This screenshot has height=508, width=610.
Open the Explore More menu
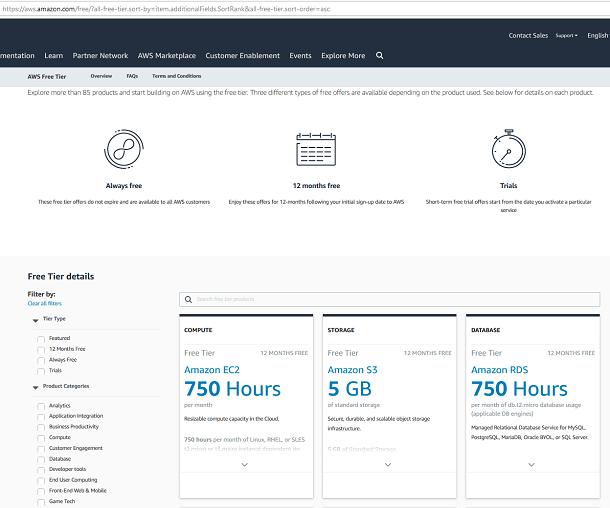pyautogui.click(x=343, y=56)
